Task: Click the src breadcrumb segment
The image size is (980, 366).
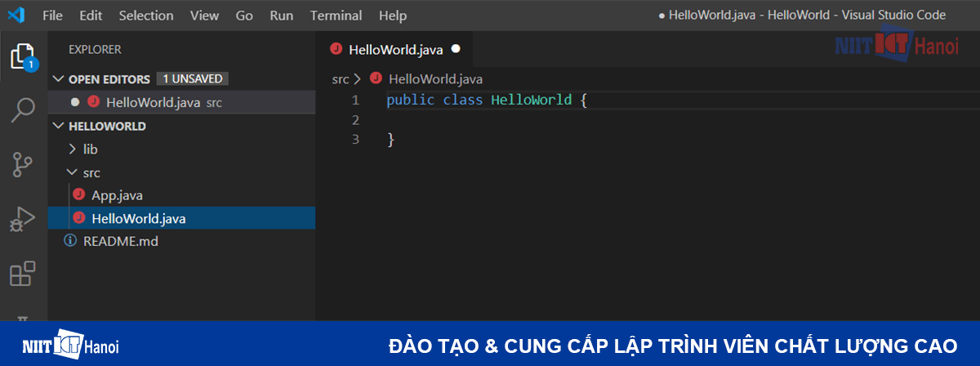Action: (341, 78)
